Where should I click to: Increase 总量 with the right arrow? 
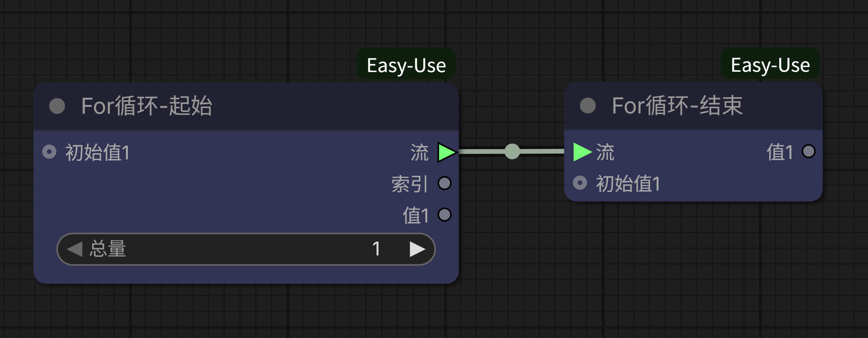coord(417,249)
